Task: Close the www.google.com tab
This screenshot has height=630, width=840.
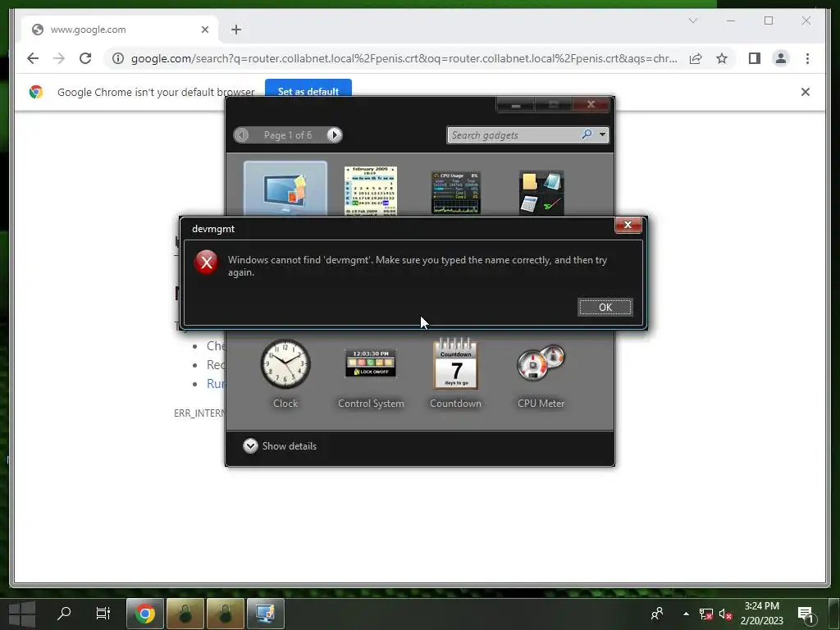Action: 204,30
